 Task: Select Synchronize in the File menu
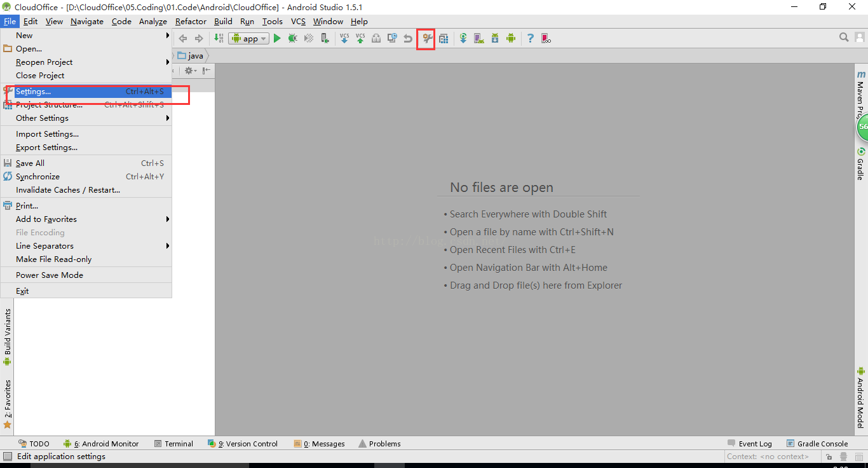(x=86, y=177)
